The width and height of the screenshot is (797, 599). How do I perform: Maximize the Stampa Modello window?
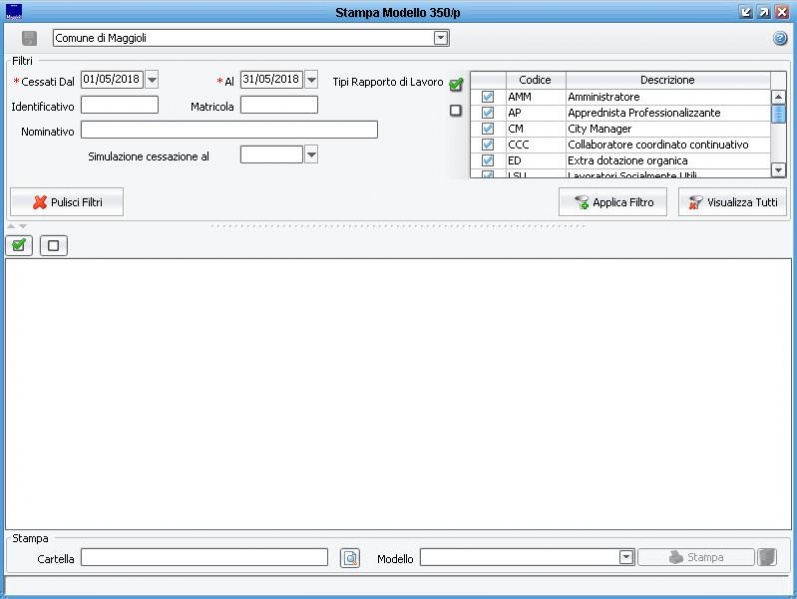click(764, 12)
